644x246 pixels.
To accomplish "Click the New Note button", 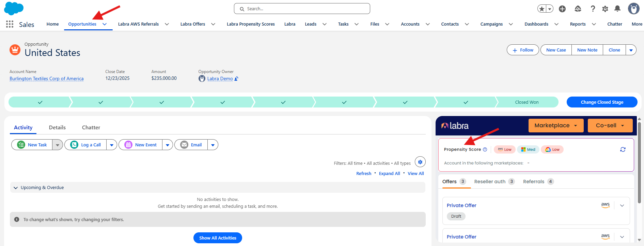I will [x=587, y=50].
